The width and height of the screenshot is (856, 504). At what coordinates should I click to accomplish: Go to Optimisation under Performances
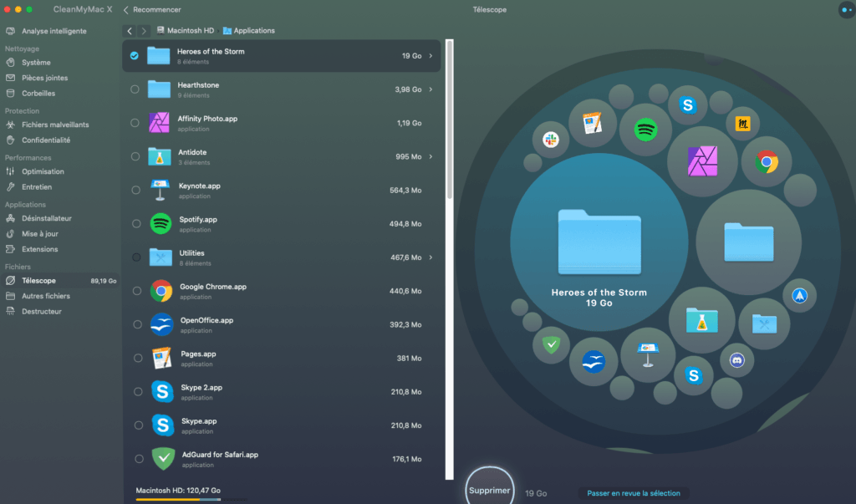coord(43,171)
